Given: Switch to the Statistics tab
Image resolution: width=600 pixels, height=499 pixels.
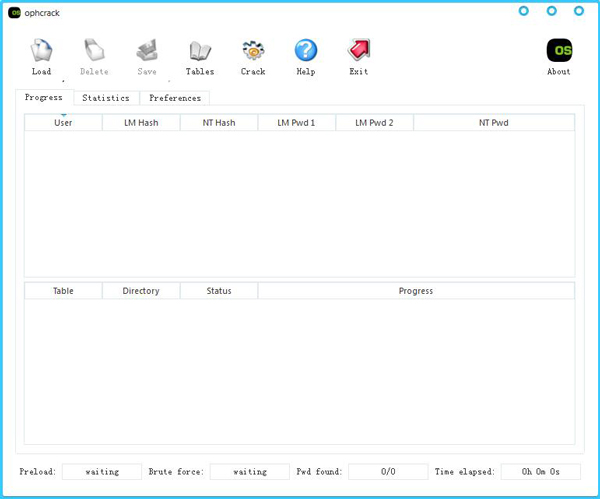Looking at the screenshot, I should pos(106,98).
